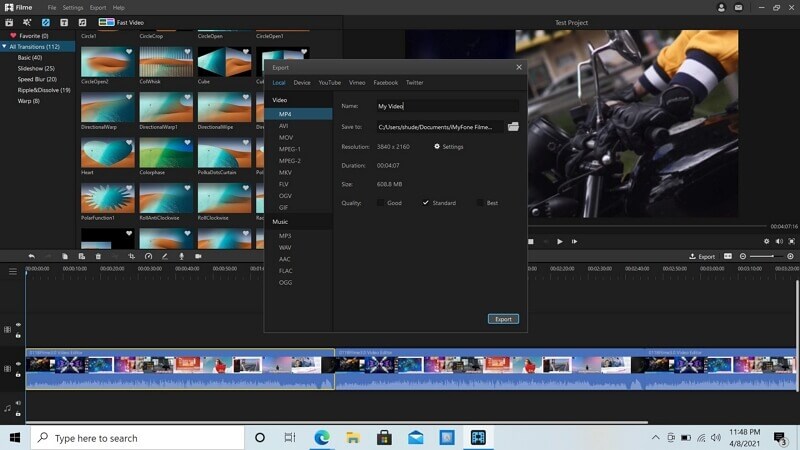Select the Heart transition thumbnail
This screenshot has width=800, height=450.
[108, 153]
